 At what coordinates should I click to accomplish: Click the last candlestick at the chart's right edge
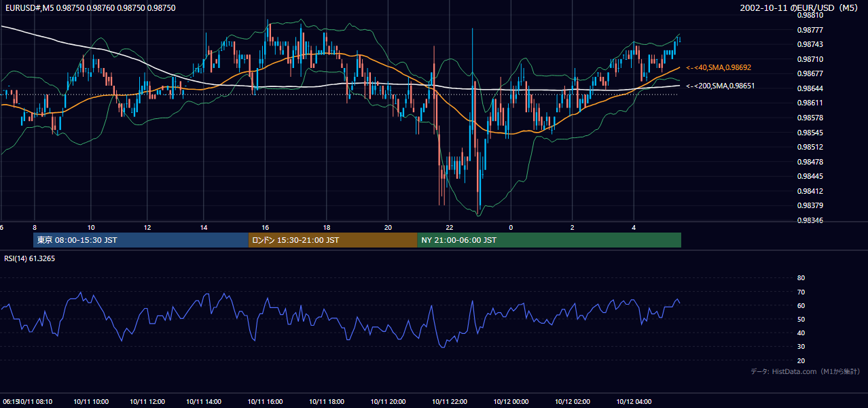[680, 39]
